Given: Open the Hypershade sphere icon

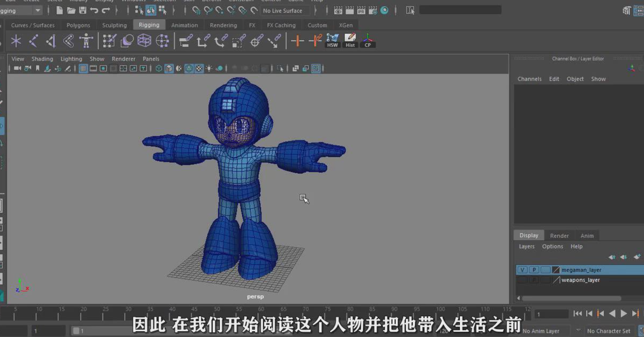Looking at the screenshot, I should (x=384, y=11).
